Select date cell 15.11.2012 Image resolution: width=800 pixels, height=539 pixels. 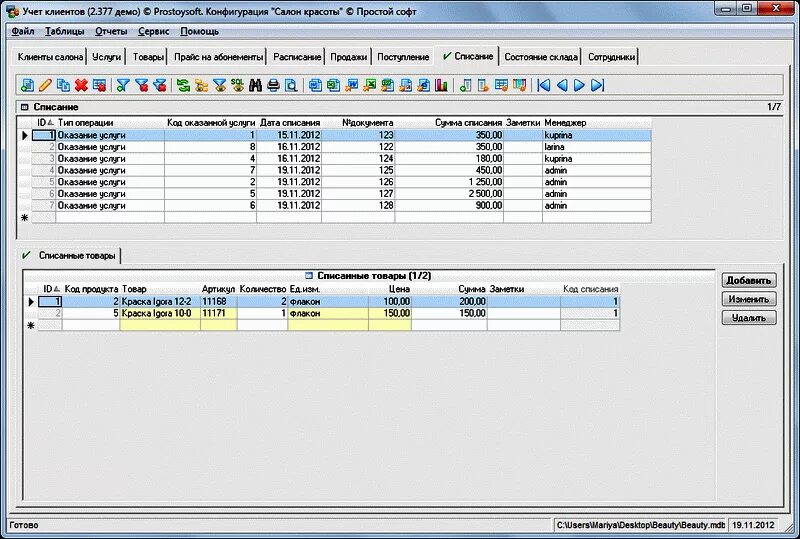289,135
